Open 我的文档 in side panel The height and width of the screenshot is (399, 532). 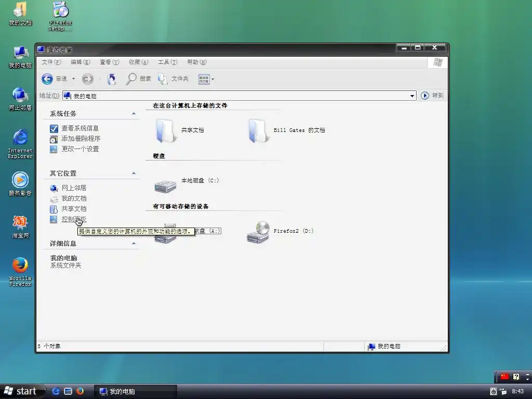pyautogui.click(x=74, y=198)
